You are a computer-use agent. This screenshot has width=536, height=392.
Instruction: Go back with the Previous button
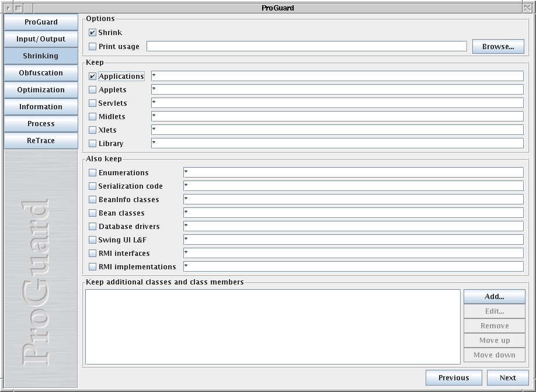click(454, 378)
